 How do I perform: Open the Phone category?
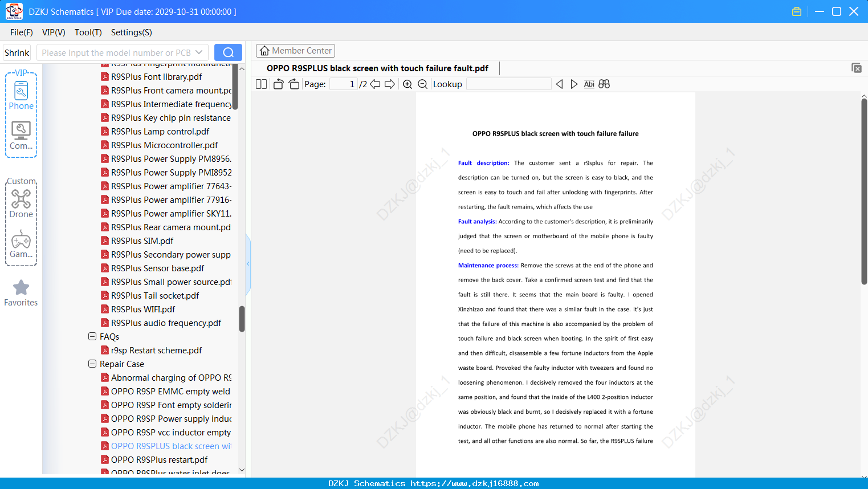21,95
